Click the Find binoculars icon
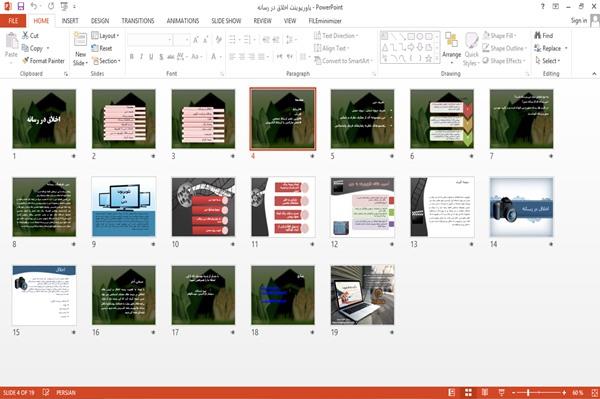The width and height of the screenshot is (600, 399). pyautogui.click(x=538, y=35)
